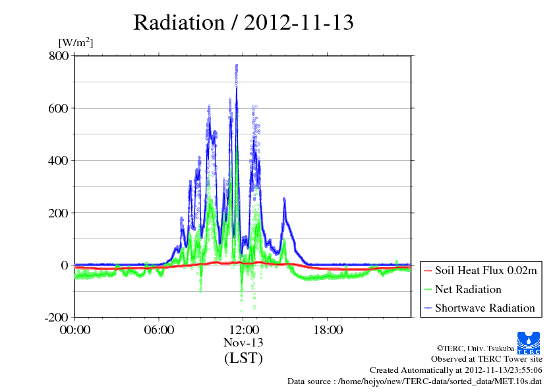Click 'Observed at TERC Tower site' text

pos(486,359)
